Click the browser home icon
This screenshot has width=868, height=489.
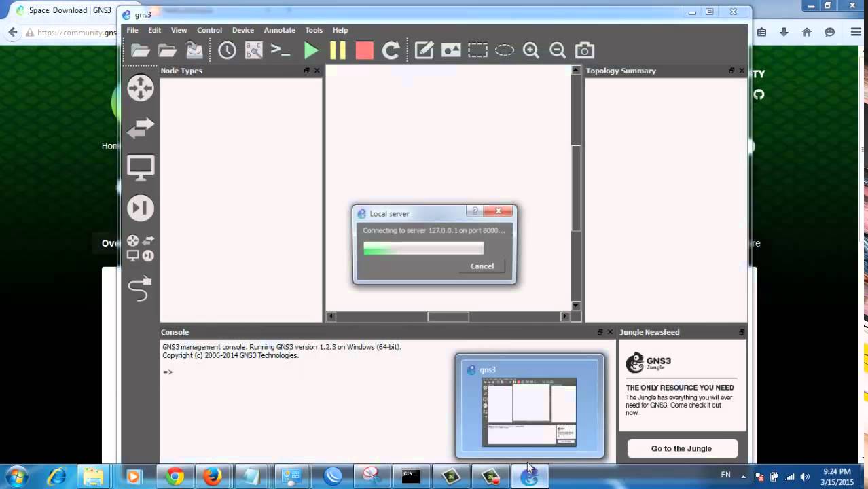pyautogui.click(x=807, y=32)
